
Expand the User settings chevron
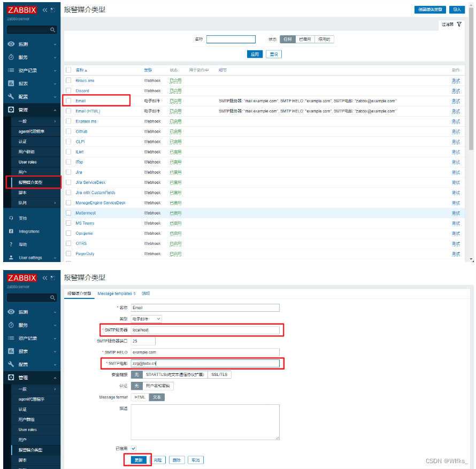tap(55, 258)
